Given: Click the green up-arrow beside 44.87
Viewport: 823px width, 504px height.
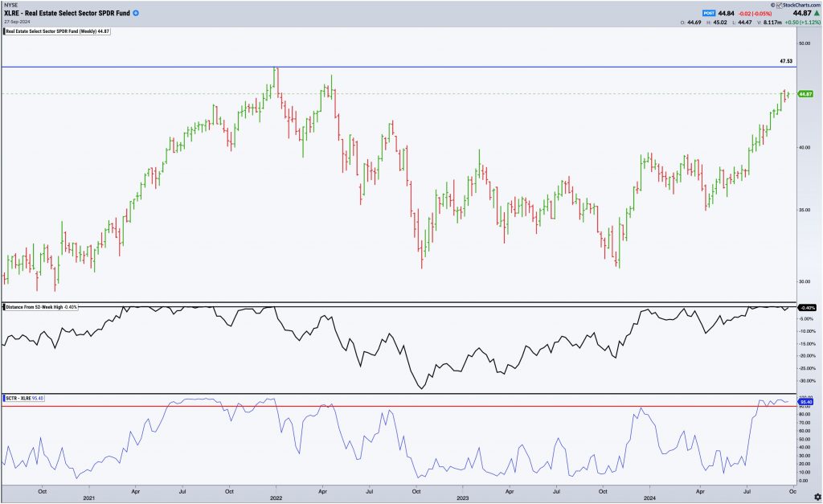Looking at the screenshot, I should (817, 13).
